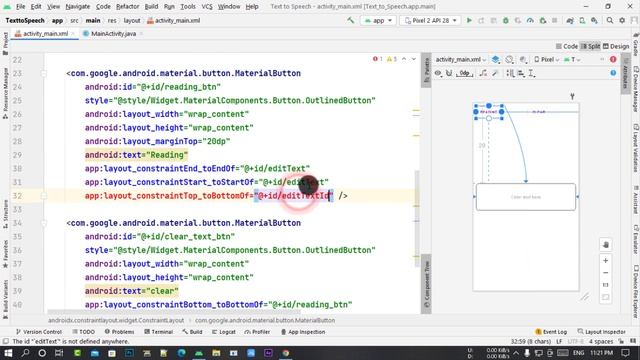Click the red error indicator in design toolbar
The height and width of the screenshot is (360, 640).
click(613, 60)
